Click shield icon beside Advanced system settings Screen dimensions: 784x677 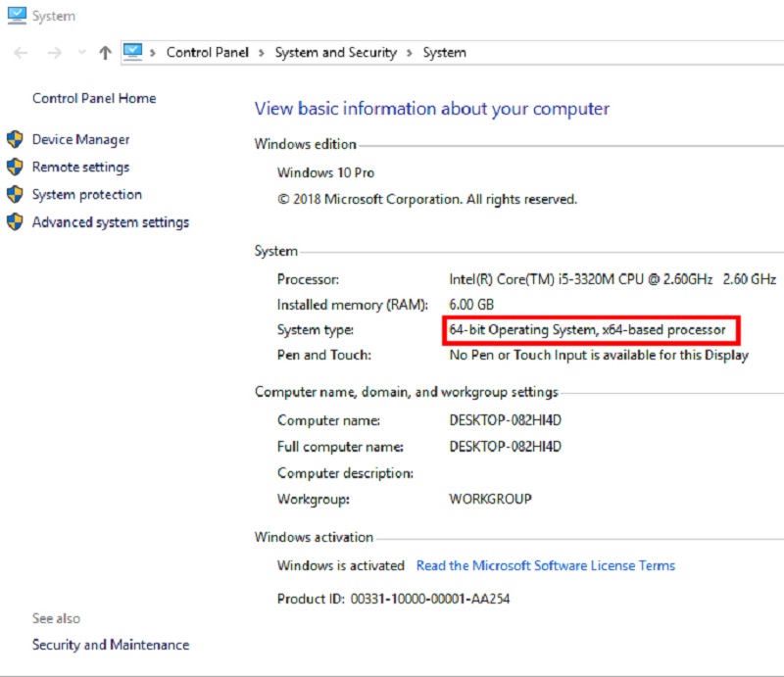15,221
